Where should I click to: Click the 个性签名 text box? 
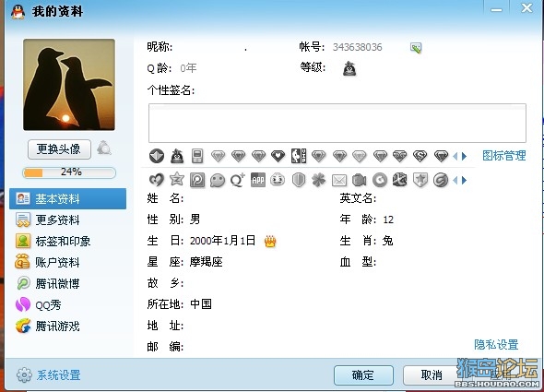(337, 123)
